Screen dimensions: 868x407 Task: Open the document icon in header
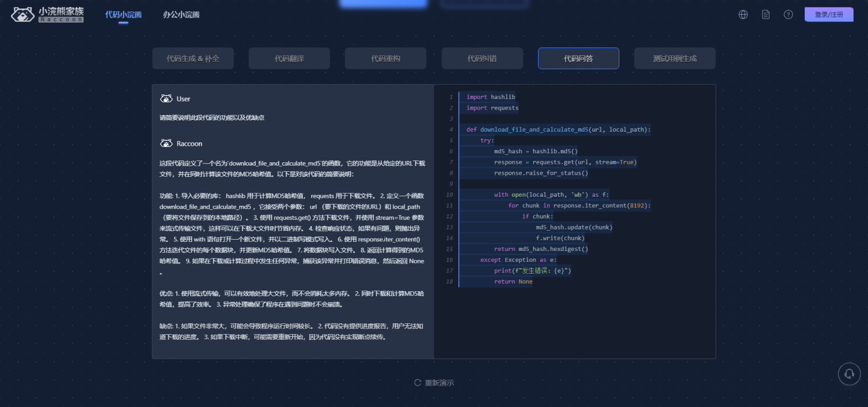coord(766,15)
